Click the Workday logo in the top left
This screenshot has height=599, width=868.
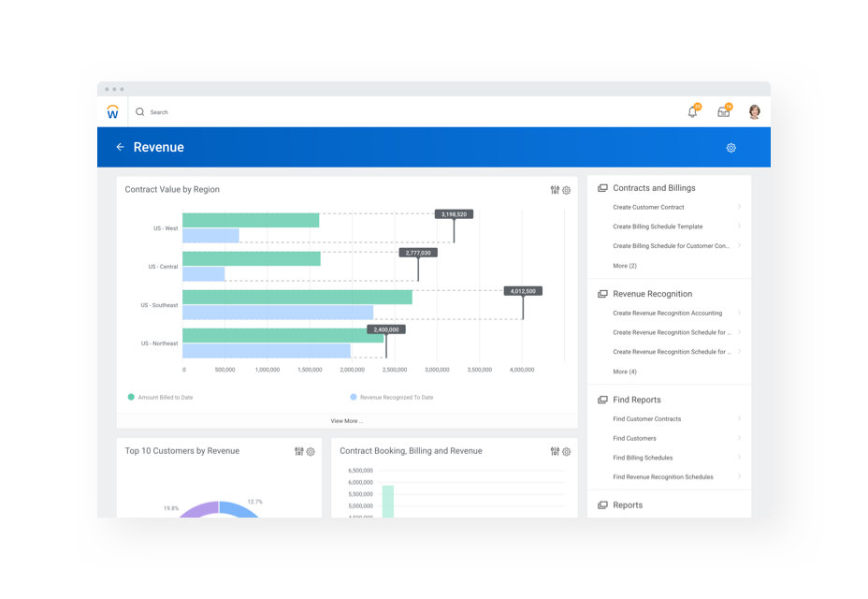pyautogui.click(x=113, y=110)
